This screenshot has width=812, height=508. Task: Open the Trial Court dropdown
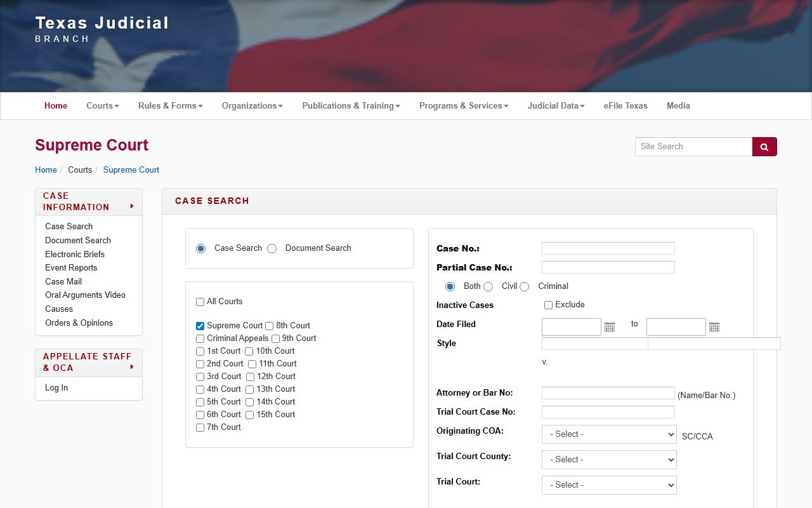point(609,485)
